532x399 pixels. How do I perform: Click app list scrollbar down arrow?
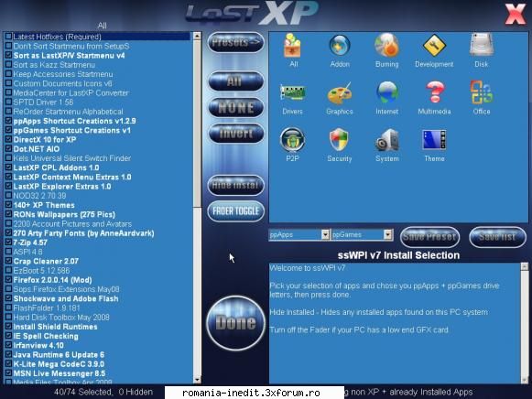pyautogui.click(x=197, y=380)
